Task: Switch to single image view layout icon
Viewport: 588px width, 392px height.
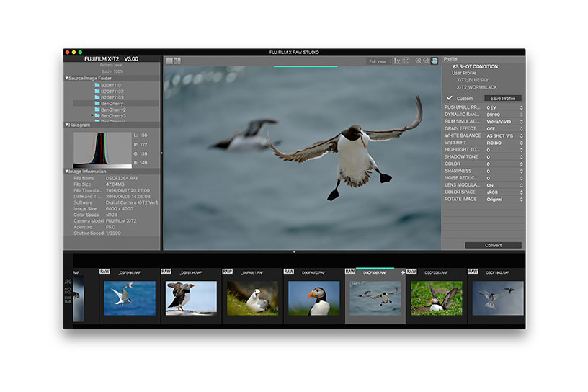Action: tap(169, 61)
